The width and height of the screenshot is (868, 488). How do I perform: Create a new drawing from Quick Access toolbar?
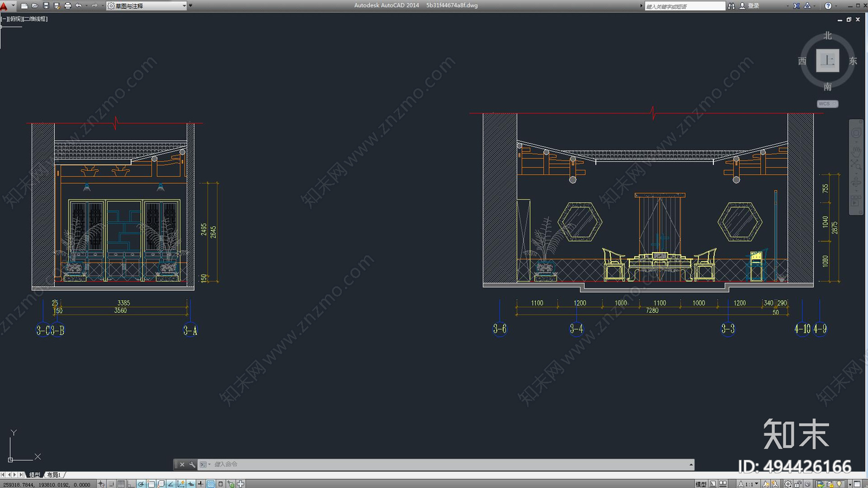point(24,6)
